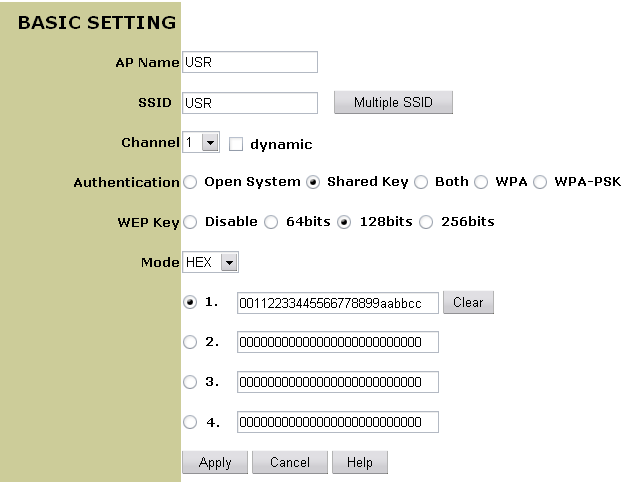Focus the WEP key 3 input field
Screen dimensions: 641x482
point(337,382)
